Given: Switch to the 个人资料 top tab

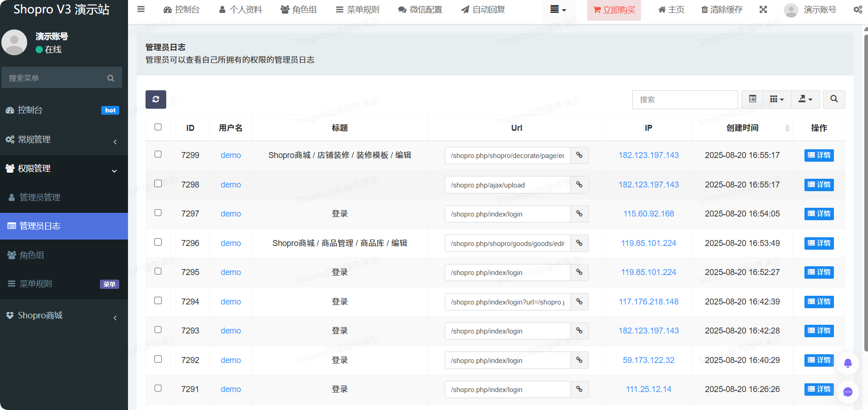Looking at the screenshot, I should tap(240, 10).
